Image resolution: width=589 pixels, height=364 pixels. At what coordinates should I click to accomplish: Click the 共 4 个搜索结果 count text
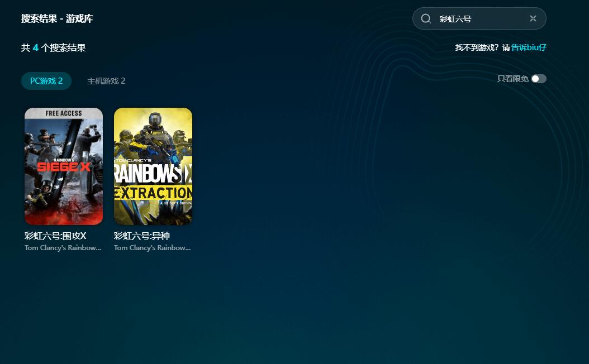click(53, 47)
